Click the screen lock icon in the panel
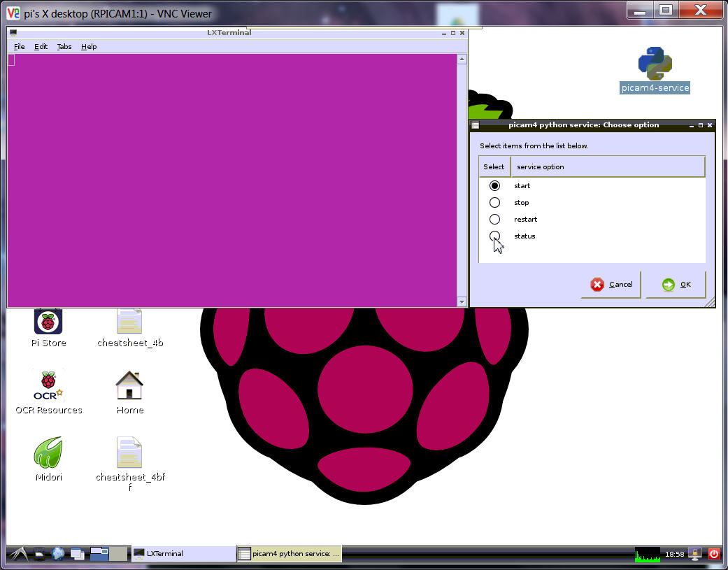Screen dimensions: 728x570 click(x=695, y=553)
